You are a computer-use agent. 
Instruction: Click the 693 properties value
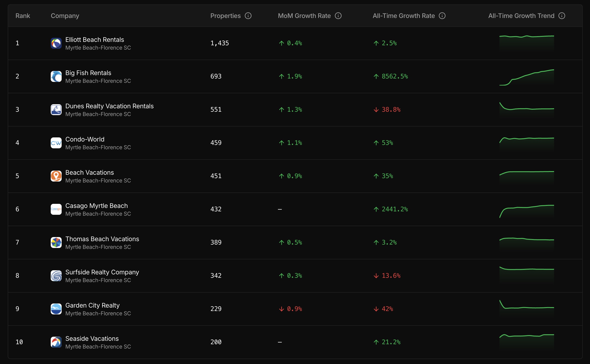(216, 77)
